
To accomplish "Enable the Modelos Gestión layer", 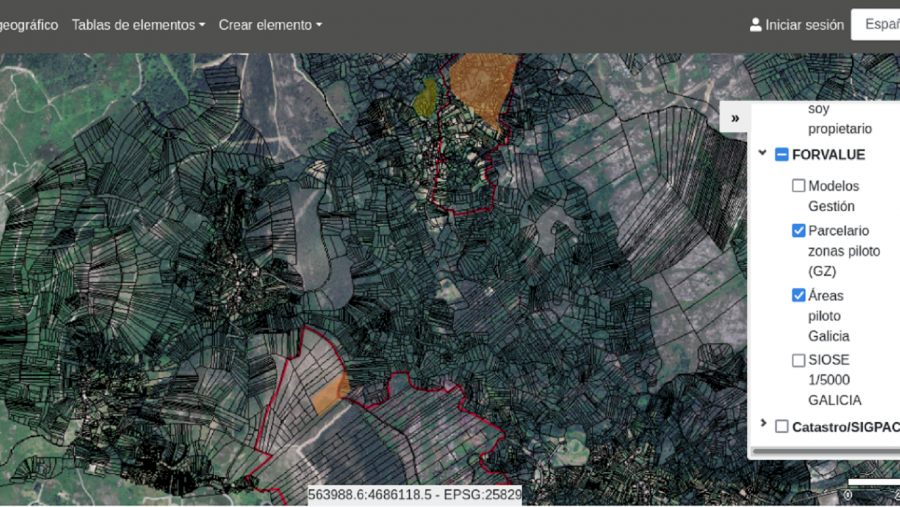I will pyautogui.click(x=798, y=186).
